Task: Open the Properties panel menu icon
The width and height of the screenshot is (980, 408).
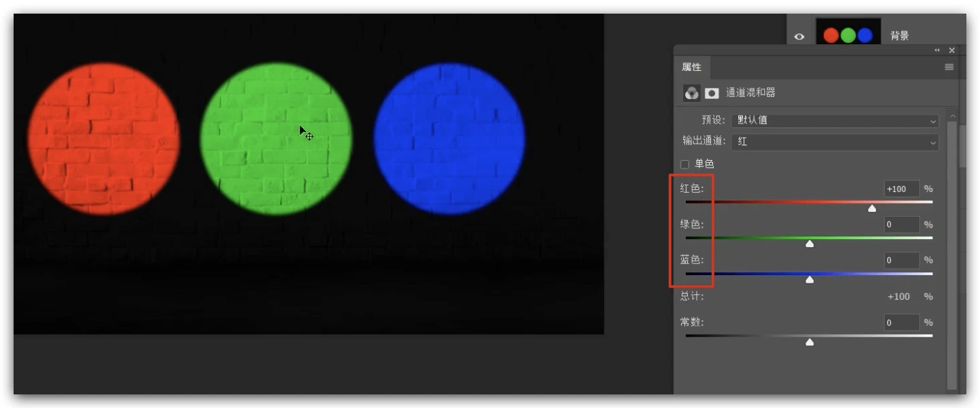Action: [949, 67]
